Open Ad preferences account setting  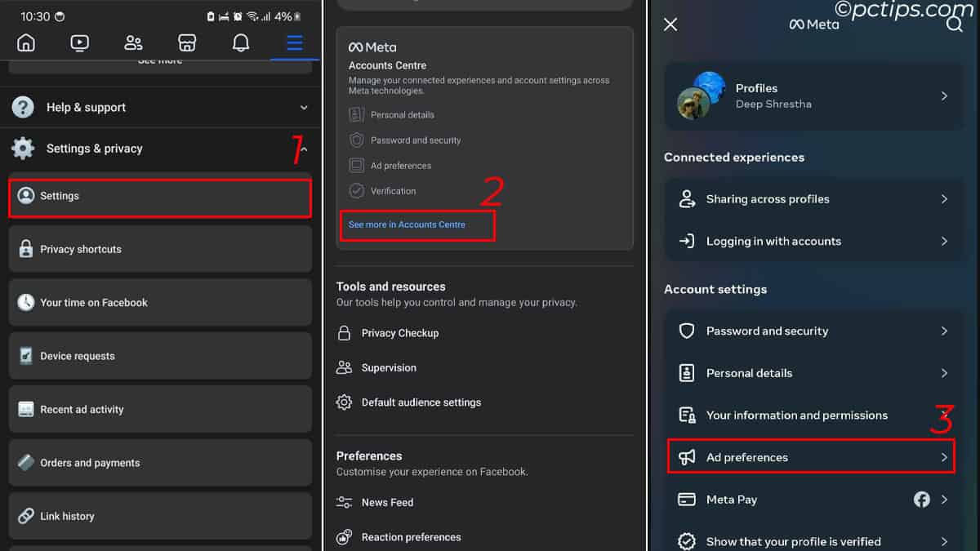(x=813, y=457)
